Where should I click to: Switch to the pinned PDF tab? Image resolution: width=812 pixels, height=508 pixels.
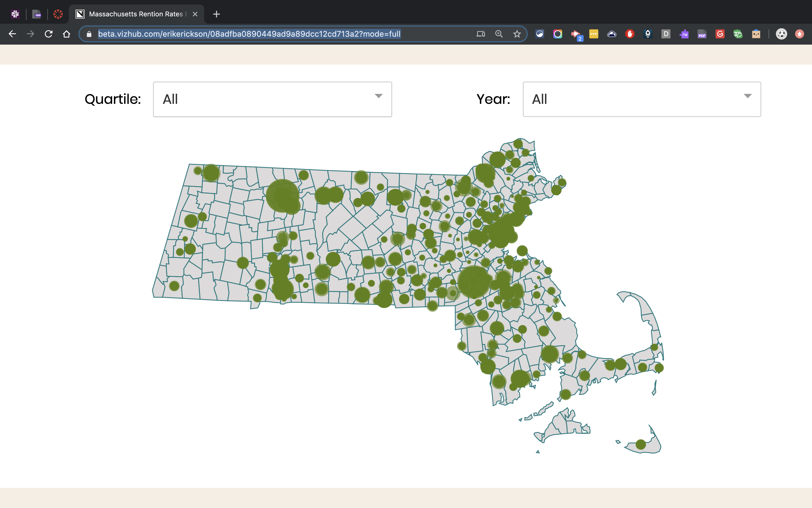coord(37,14)
